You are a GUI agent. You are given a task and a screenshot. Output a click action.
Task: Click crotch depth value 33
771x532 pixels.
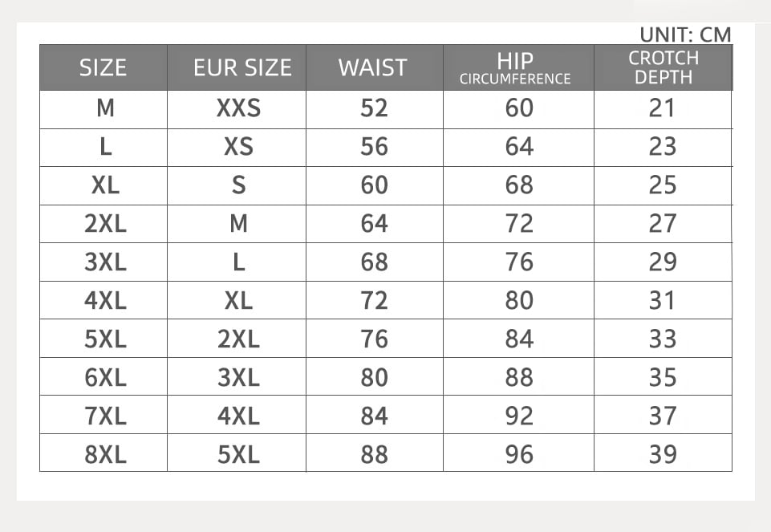tap(663, 339)
